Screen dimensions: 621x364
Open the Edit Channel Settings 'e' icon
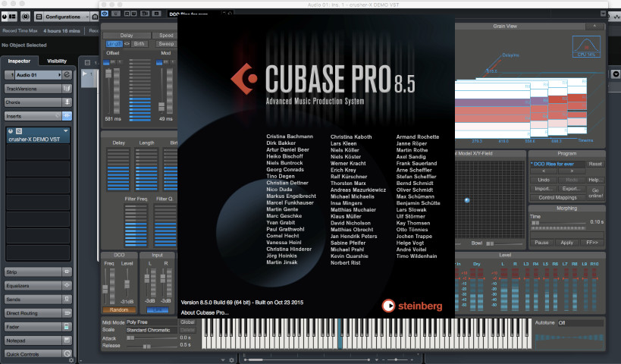coord(67,74)
